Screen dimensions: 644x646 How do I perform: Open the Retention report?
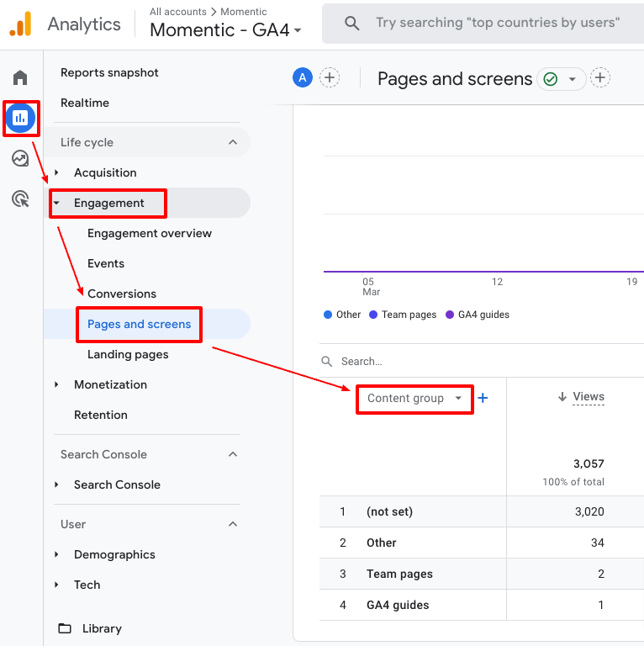[x=101, y=415]
